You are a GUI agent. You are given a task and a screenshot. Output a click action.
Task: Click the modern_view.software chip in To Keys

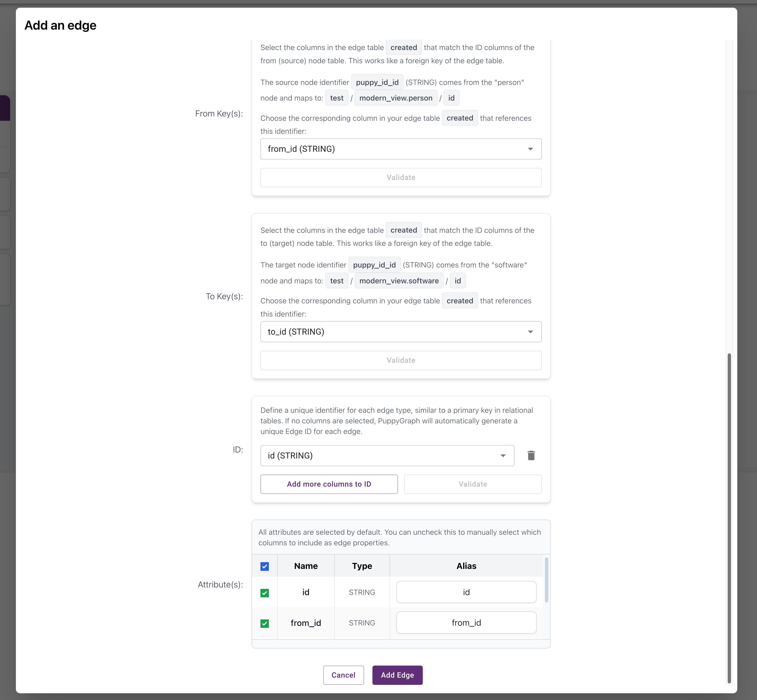click(x=399, y=281)
